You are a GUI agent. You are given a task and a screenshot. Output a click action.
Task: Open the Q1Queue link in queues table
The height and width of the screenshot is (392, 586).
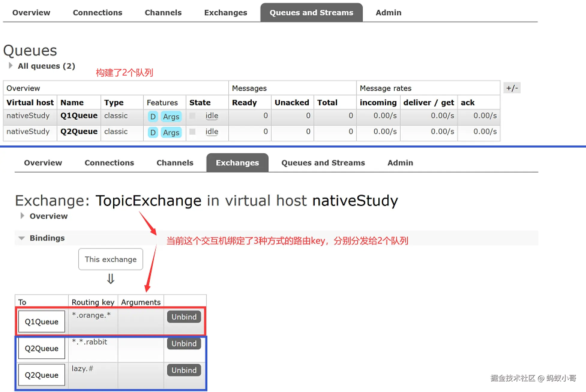(79, 116)
